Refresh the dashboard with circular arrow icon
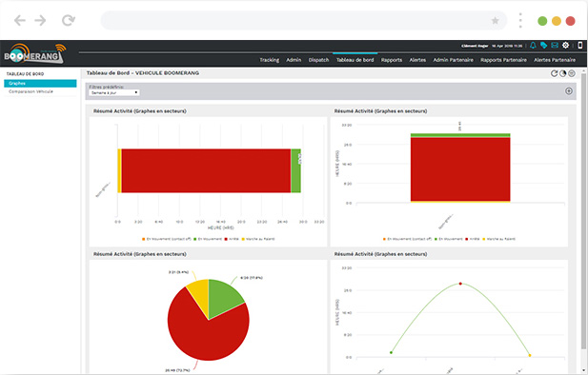This screenshot has width=588, height=375. click(x=554, y=73)
